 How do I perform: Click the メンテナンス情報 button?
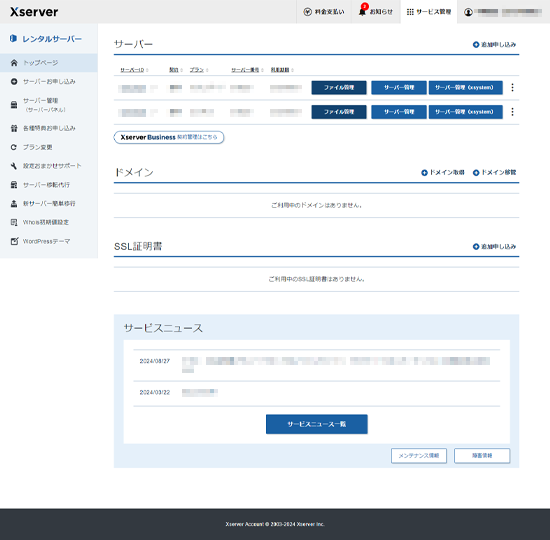419,456
